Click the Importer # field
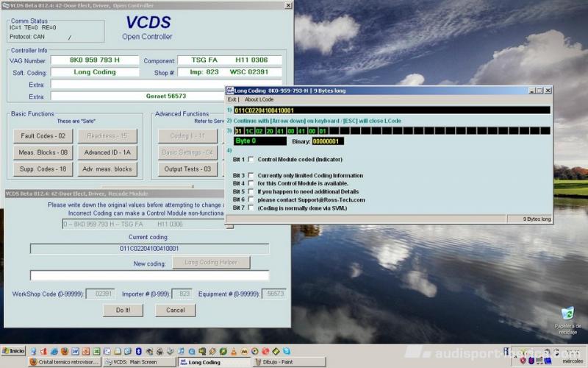This screenshot has width=588, height=368. 182,294
